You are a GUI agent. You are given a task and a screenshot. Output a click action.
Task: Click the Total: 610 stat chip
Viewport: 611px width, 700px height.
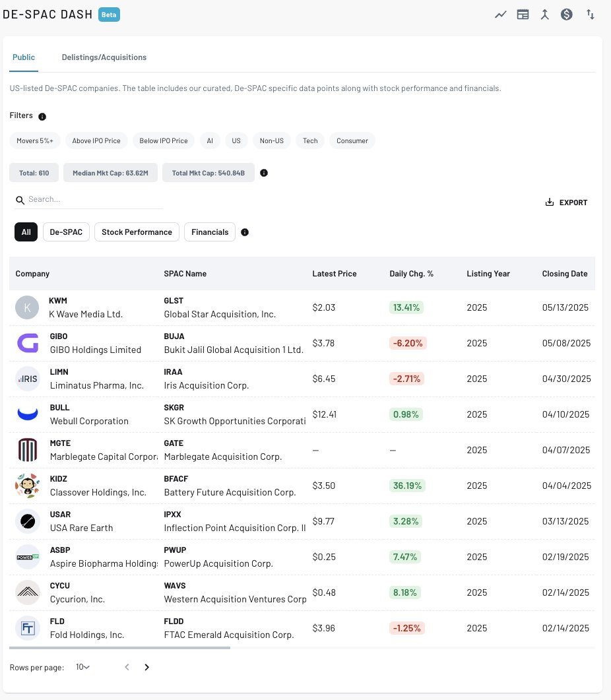[x=34, y=173]
